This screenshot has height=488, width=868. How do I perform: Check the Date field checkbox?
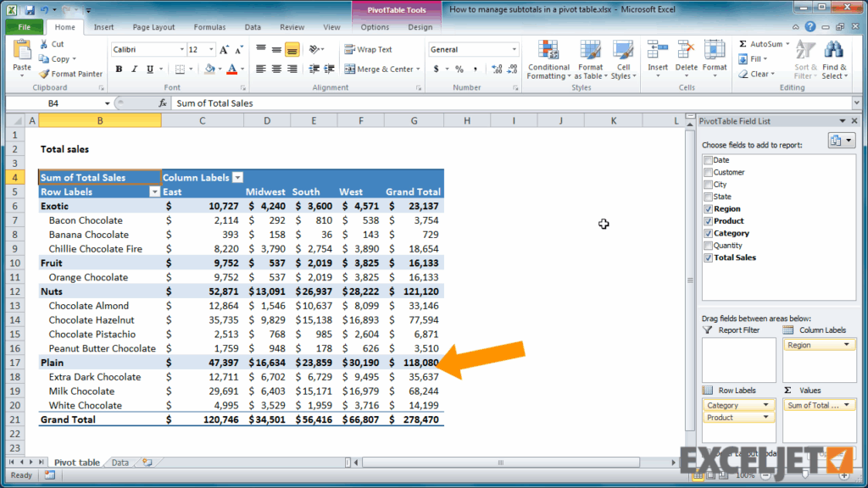click(x=708, y=160)
